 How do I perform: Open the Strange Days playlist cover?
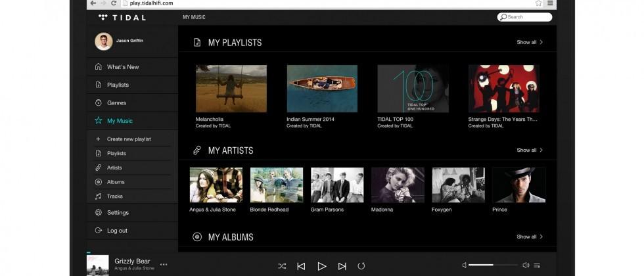[503, 89]
